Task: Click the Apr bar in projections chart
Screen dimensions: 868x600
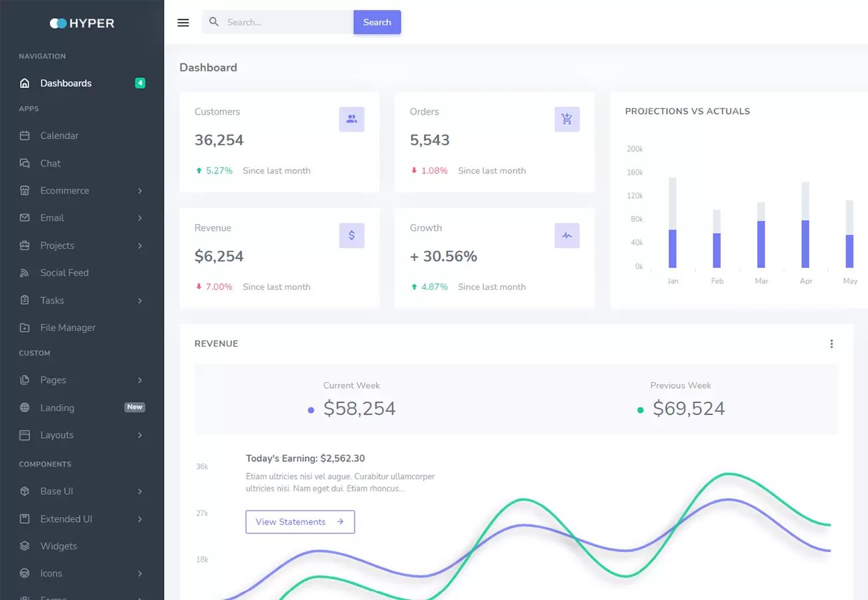Action: [x=805, y=225]
